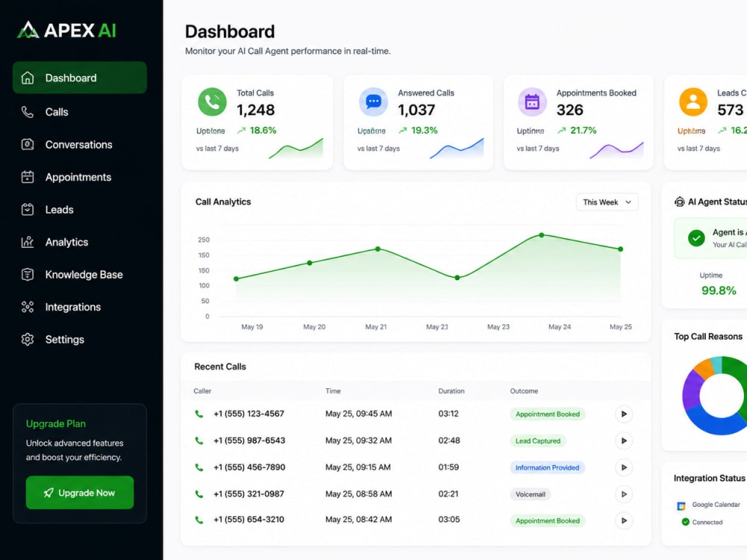The width and height of the screenshot is (747, 560).
Task: Play the +1 (555) 654-3210 call recording
Action: pos(624,520)
